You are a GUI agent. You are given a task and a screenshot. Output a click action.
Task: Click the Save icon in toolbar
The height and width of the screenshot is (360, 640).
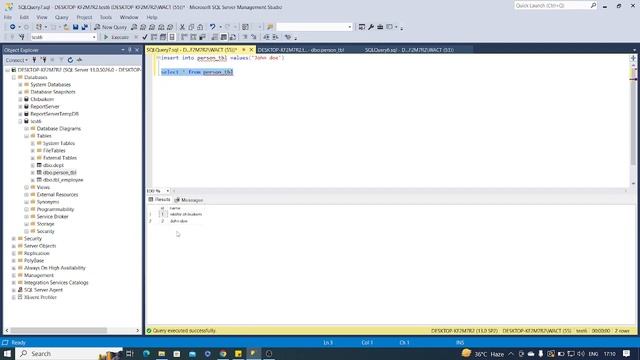pyautogui.click(x=76, y=27)
